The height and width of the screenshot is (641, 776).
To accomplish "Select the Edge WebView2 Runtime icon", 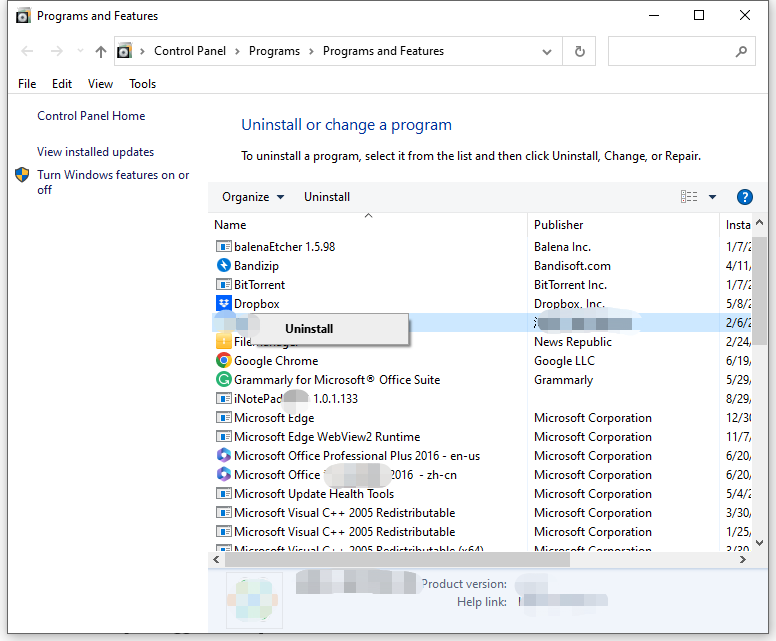I will 224,437.
